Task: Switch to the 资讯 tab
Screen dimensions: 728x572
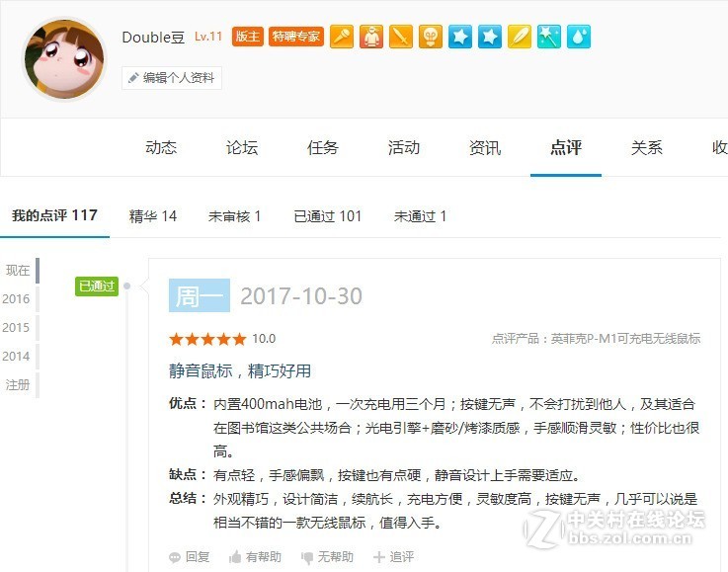Action: point(485,147)
